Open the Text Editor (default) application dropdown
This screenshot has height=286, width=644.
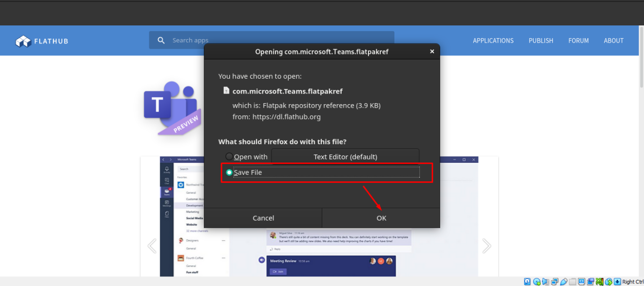click(x=345, y=156)
